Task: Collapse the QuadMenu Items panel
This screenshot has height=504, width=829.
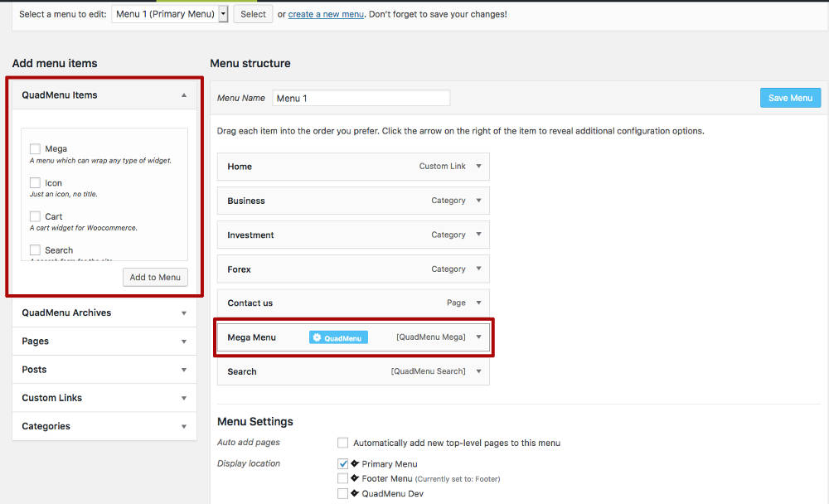Action: (184, 95)
